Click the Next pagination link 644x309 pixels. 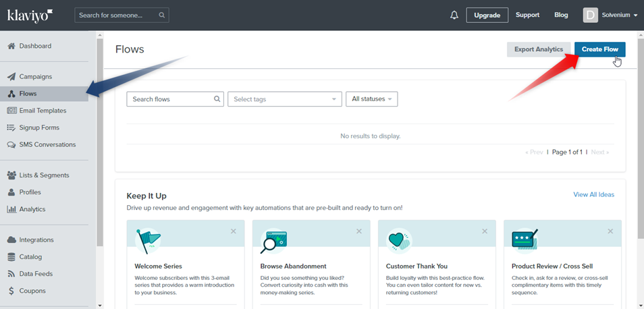click(x=600, y=152)
